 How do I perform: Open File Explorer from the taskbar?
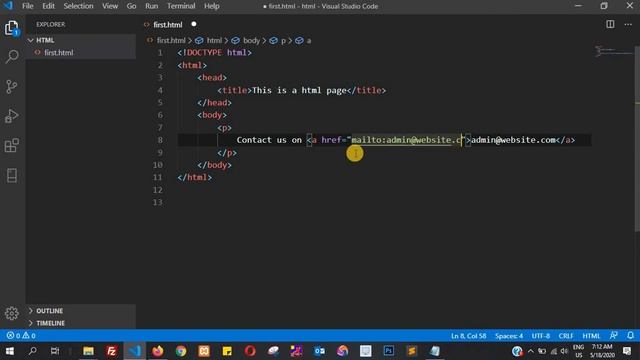[88, 351]
